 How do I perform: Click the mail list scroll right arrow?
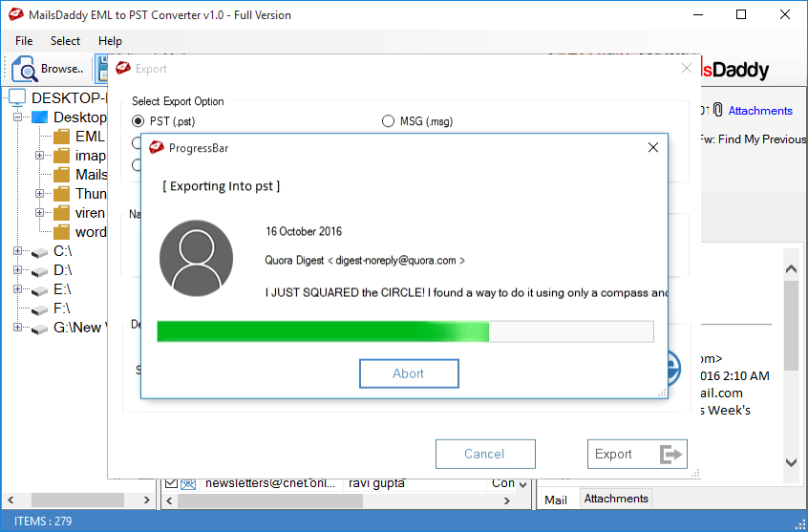point(507,500)
